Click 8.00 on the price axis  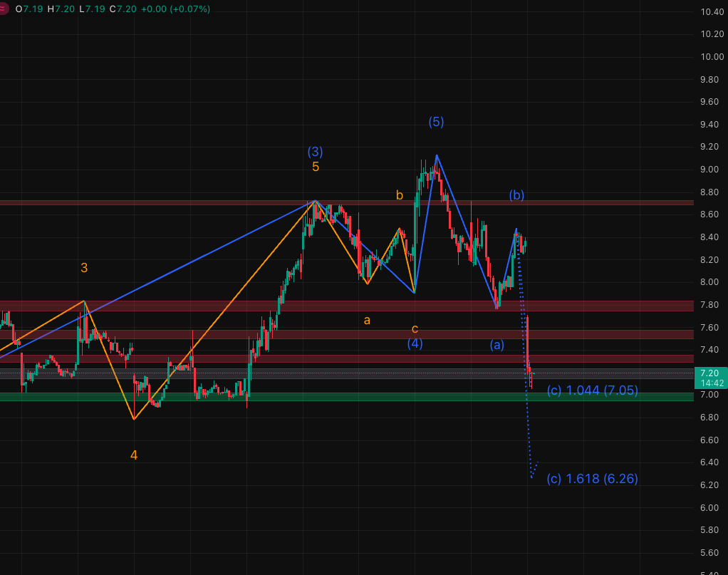pos(709,282)
